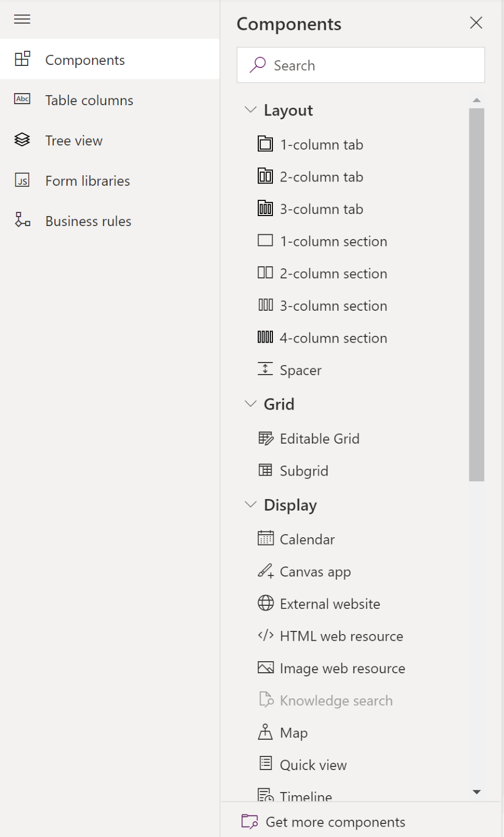Click the Image web resource icon
The width and height of the screenshot is (504, 837).
point(266,668)
